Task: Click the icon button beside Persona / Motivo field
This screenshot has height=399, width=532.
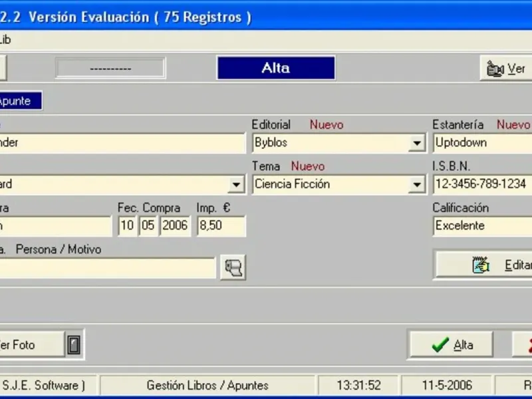Action: pyautogui.click(x=233, y=268)
